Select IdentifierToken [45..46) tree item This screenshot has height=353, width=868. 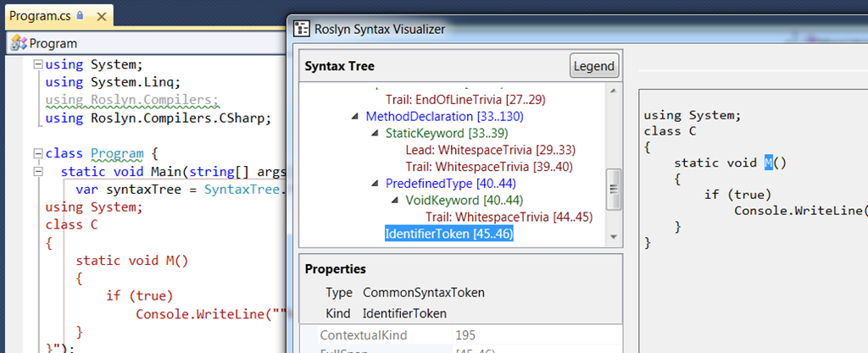click(449, 234)
